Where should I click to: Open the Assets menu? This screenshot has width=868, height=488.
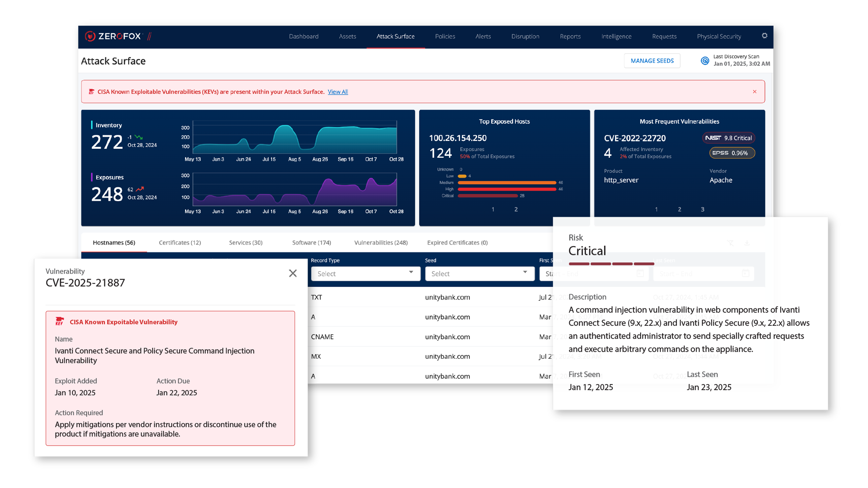point(347,36)
